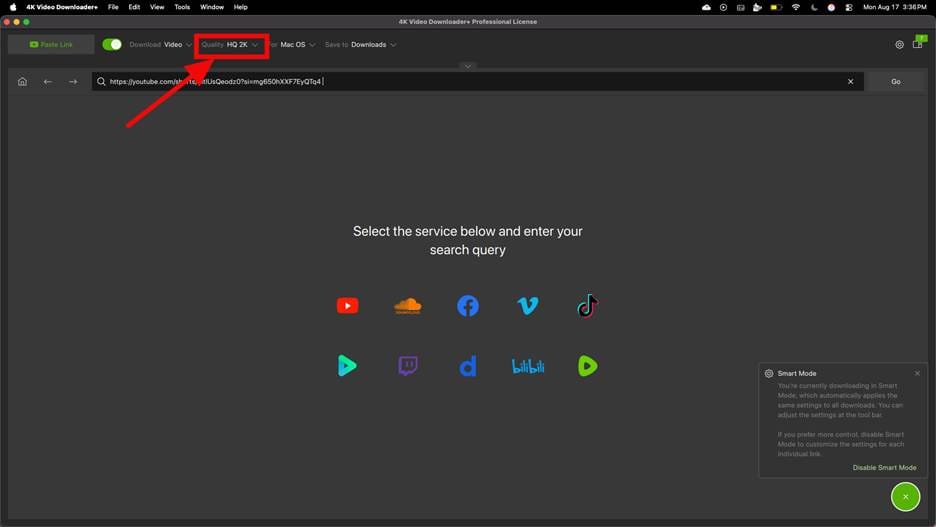936x527 pixels.
Task: Dismiss the Smart Mode notification
Action: 917,374
